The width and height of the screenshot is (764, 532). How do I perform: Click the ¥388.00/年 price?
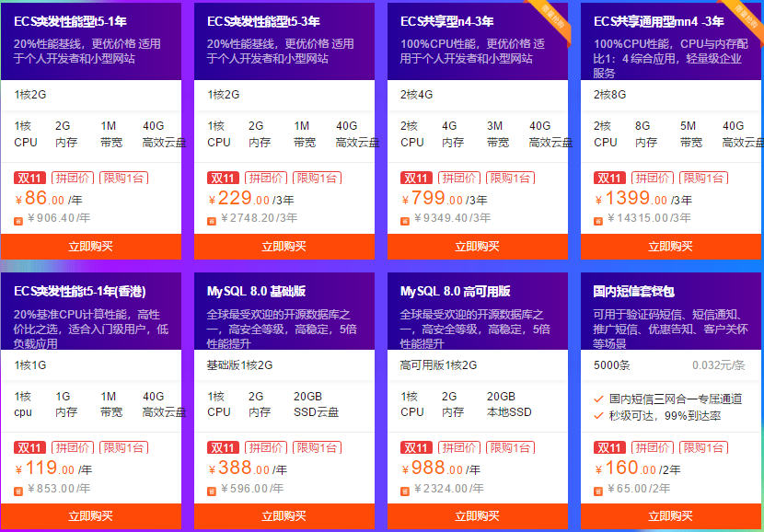pos(248,468)
